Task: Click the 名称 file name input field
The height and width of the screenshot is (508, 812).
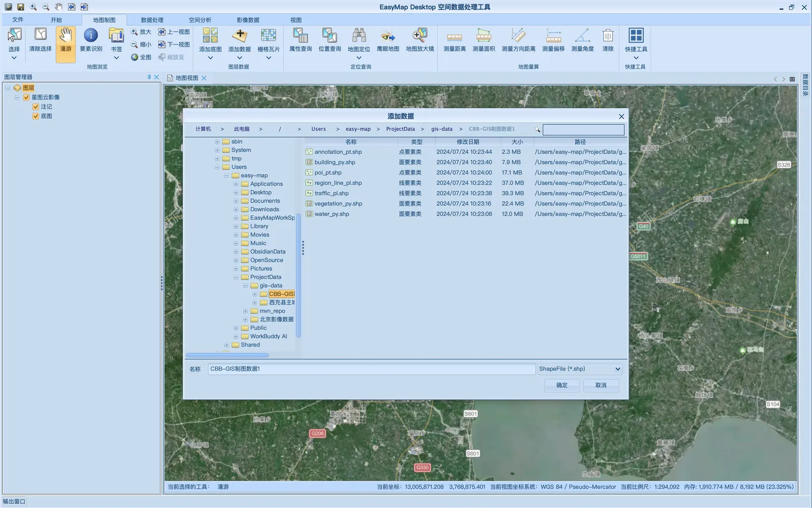Action: coord(371,369)
